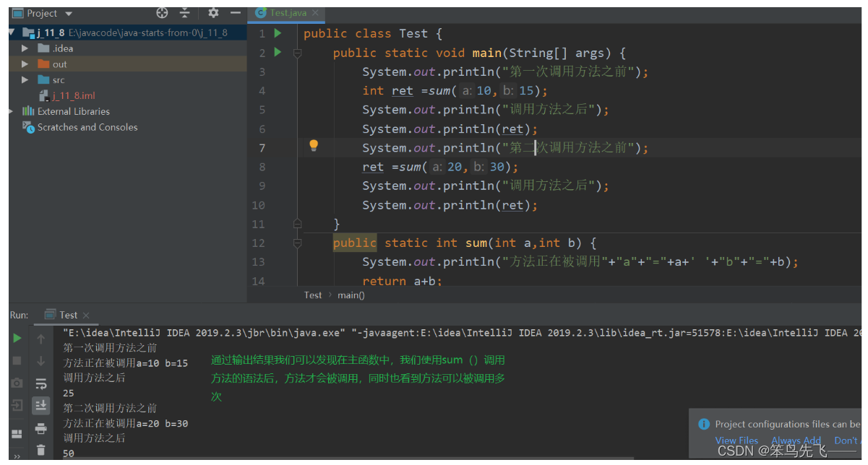Click Test breadcrumb item
The width and height of the screenshot is (868, 465).
(x=313, y=295)
